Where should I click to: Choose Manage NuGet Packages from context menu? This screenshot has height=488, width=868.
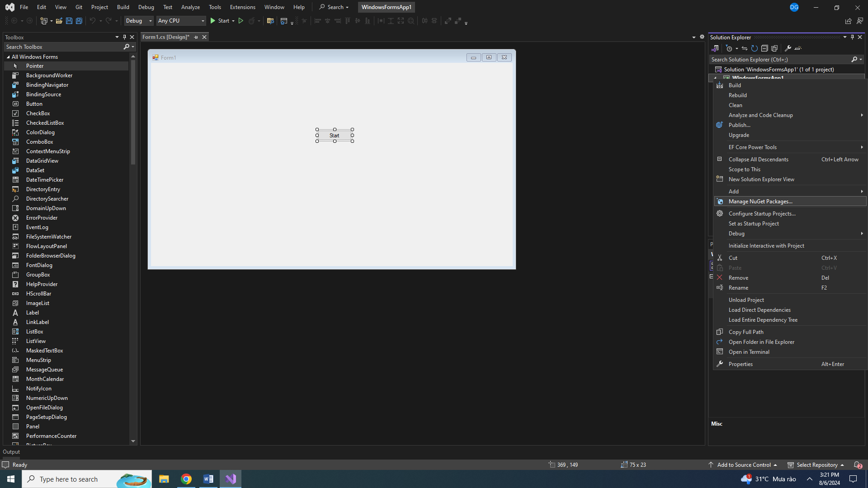(760, 202)
